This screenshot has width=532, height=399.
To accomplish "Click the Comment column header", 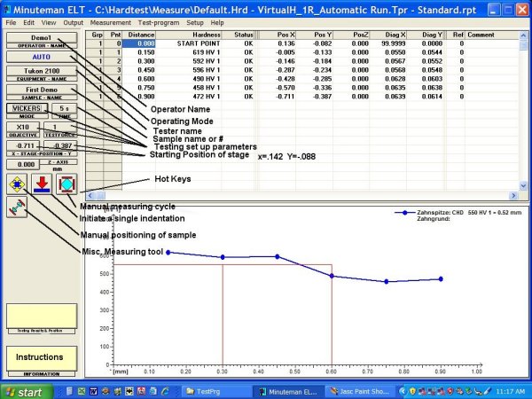I will pyautogui.click(x=491, y=35).
